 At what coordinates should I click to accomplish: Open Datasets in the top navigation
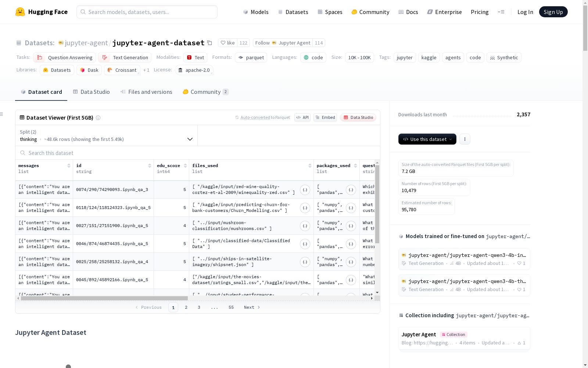click(x=293, y=12)
